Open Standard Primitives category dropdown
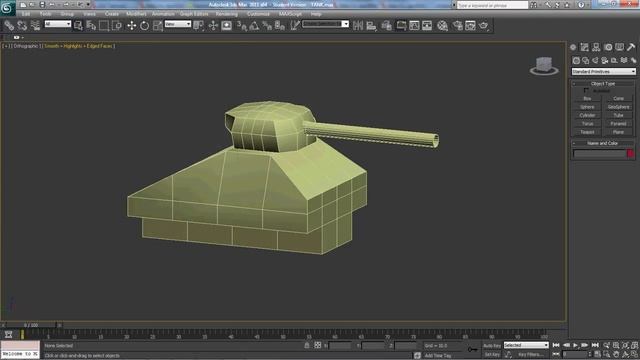640x360 pixels. pyautogui.click(x=603, y=71)
